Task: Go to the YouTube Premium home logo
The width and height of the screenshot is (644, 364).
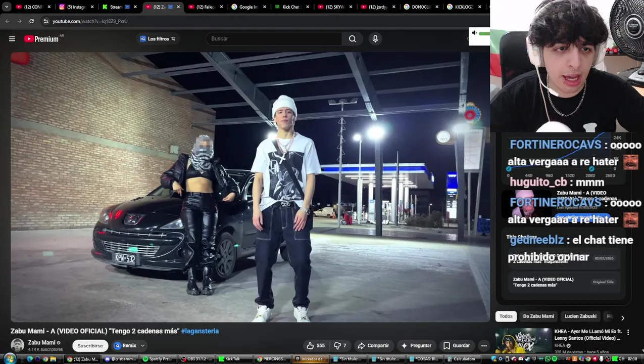Action: tap(41, 39)
